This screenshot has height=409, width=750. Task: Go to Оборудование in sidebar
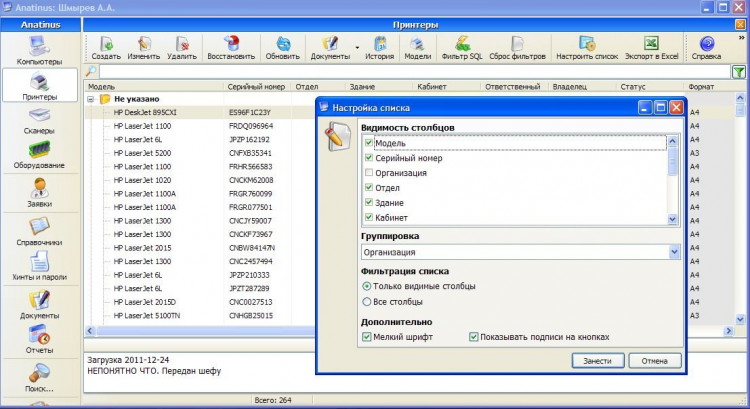click(39, 155)
